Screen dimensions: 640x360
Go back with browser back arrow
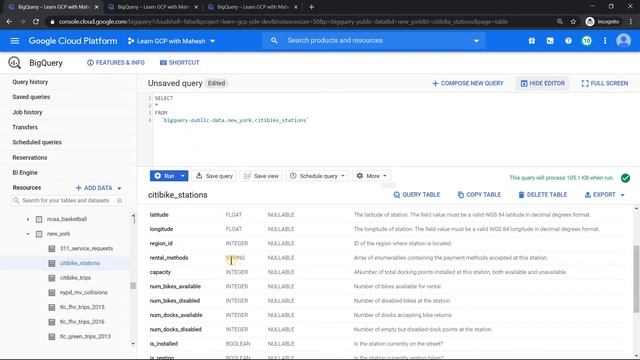point(9,22)
